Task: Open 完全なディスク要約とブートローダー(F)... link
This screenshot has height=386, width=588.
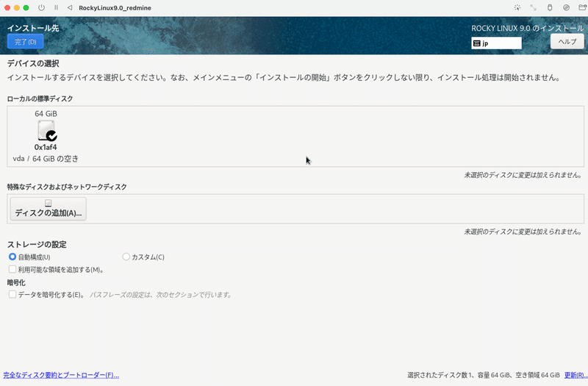Action: [x=61, y=375]
